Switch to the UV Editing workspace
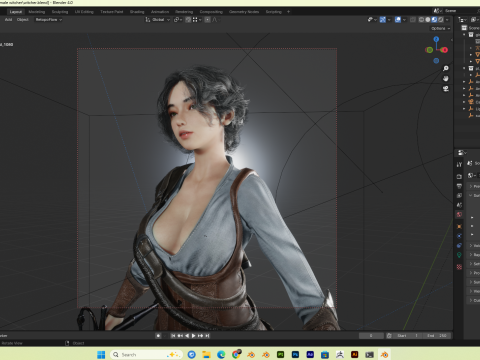 [x=84, y=12]
